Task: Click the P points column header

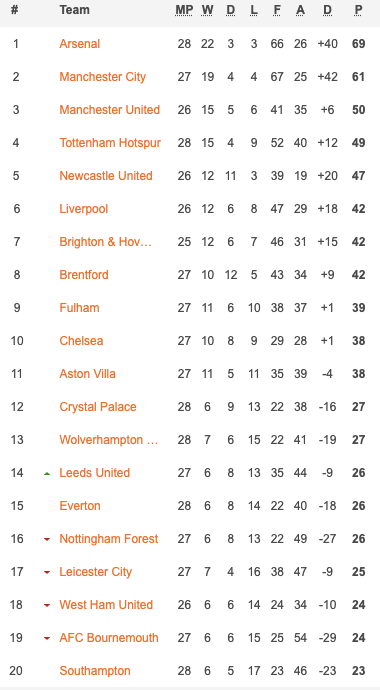Action: pos(358,10)
